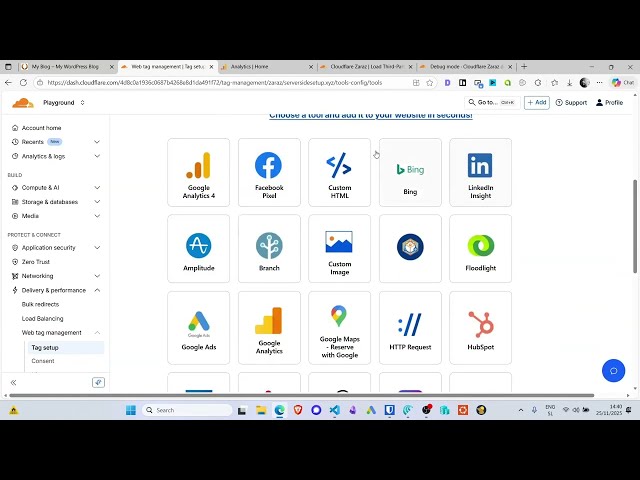Click the Add button in header

coord(537,102)
